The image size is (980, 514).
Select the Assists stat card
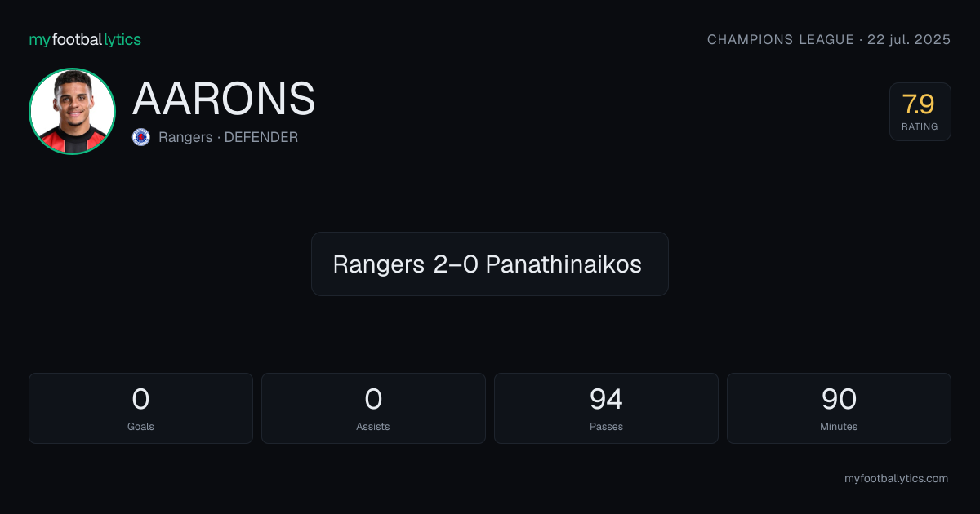(x=373, y=408)
